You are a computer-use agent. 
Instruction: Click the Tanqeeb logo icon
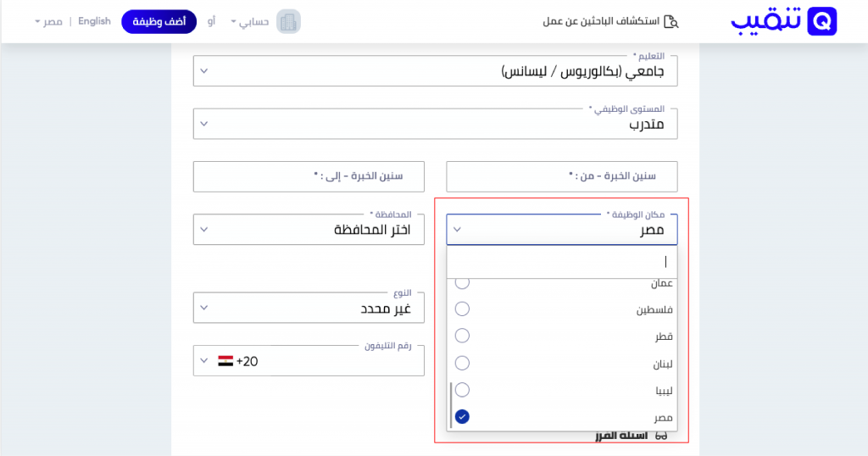click(x=821, y=21)
